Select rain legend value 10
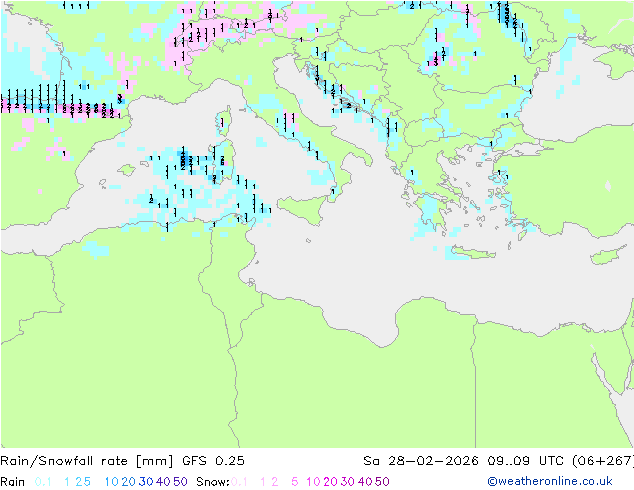 [112, 482]
